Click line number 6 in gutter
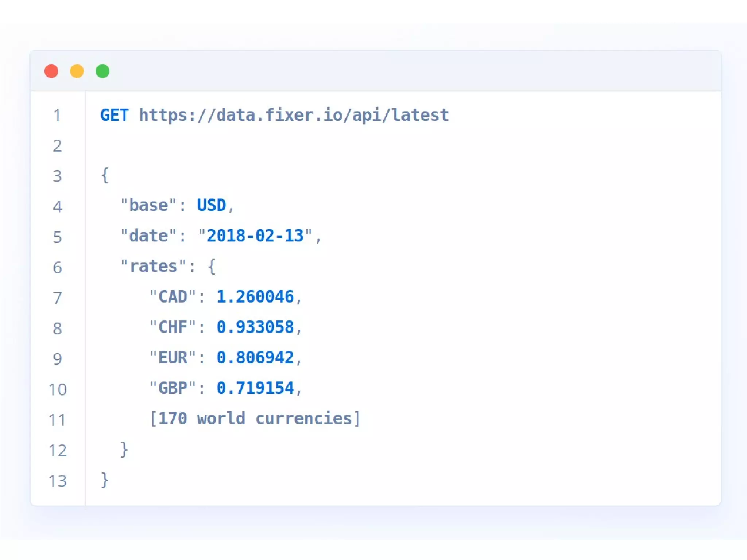 (x=57, y=268)
